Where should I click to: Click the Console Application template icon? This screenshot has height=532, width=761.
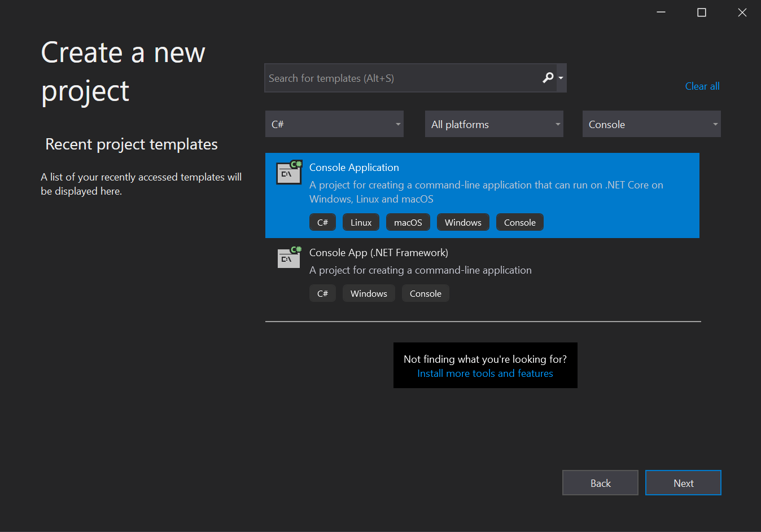288,173
